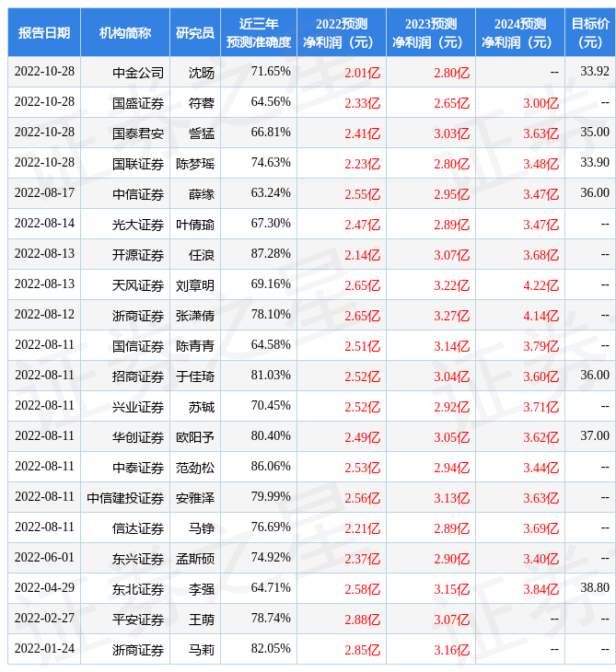Select accuracy value 87.28%

point(271,253)
